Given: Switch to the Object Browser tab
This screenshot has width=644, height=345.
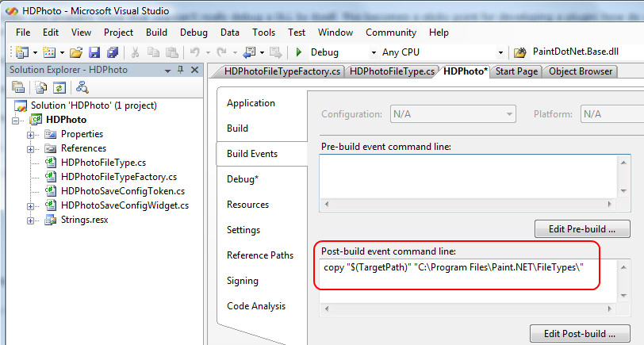Looking at the screenshot, I should click(x=581, y=71).
